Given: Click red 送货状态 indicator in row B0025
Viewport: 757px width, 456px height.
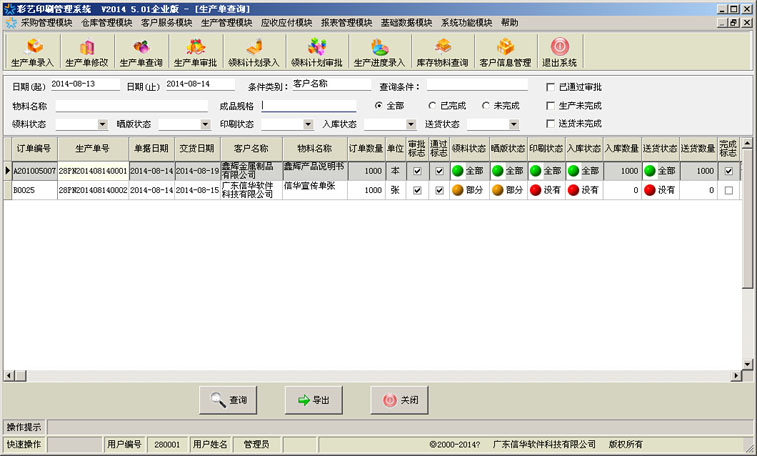Looking at the screenshot, I should tap(650, 190).
